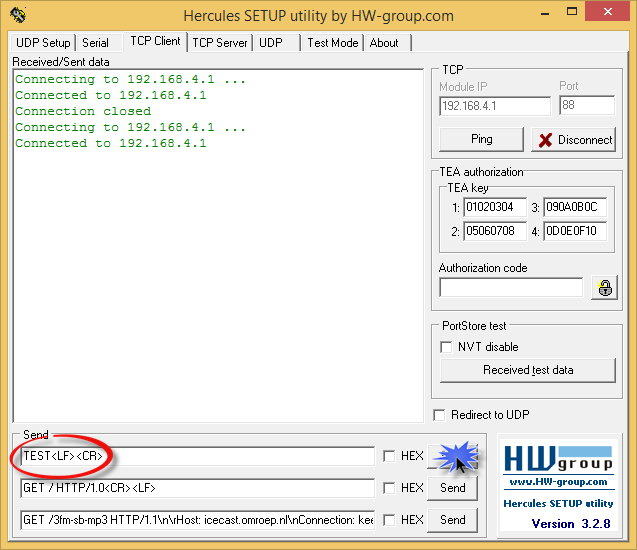Viewport: 637px width, 550px height.
Task: Click TEA key field 1 with 01020304
Action: point(495,207)
